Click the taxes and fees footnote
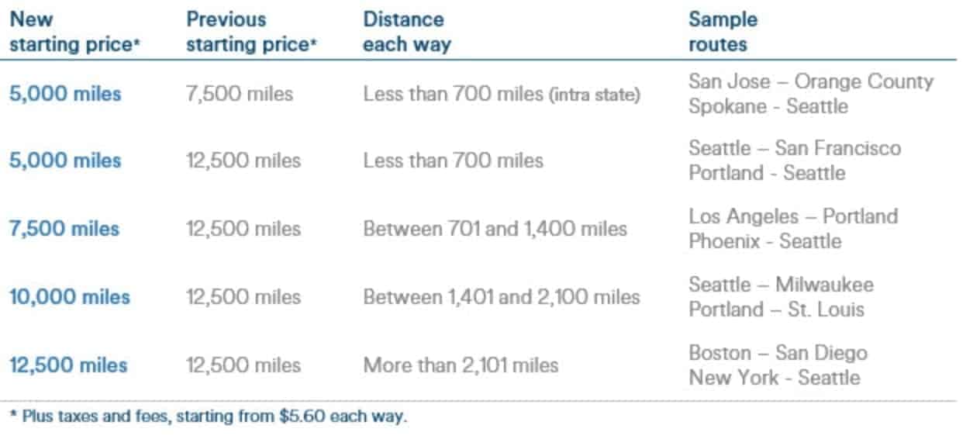The width and height of the screenshot is (980, 439). [208, 417]
